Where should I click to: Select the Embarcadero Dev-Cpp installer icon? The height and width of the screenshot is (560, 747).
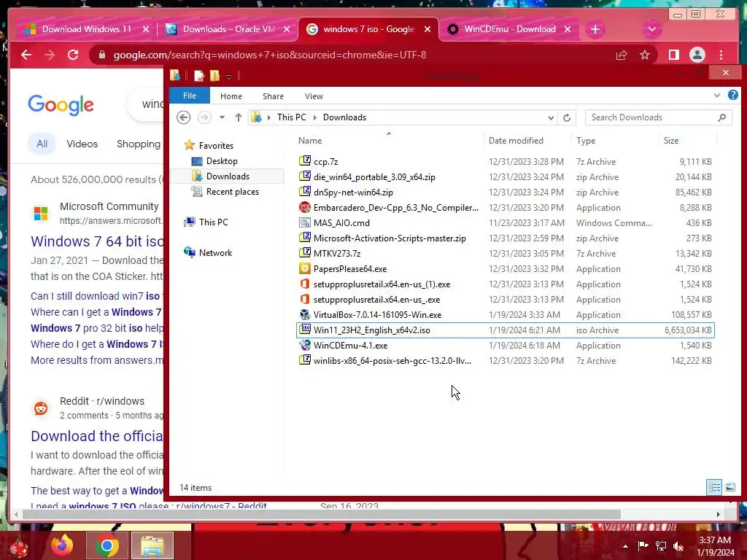(305, 207)
